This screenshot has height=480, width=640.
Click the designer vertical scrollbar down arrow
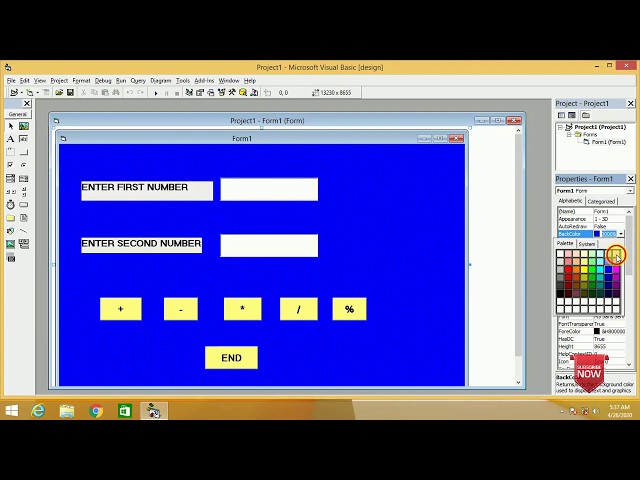[518, 382]
